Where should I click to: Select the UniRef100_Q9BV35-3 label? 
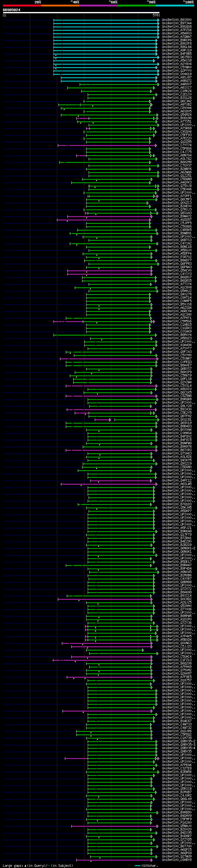pos(179,745)
